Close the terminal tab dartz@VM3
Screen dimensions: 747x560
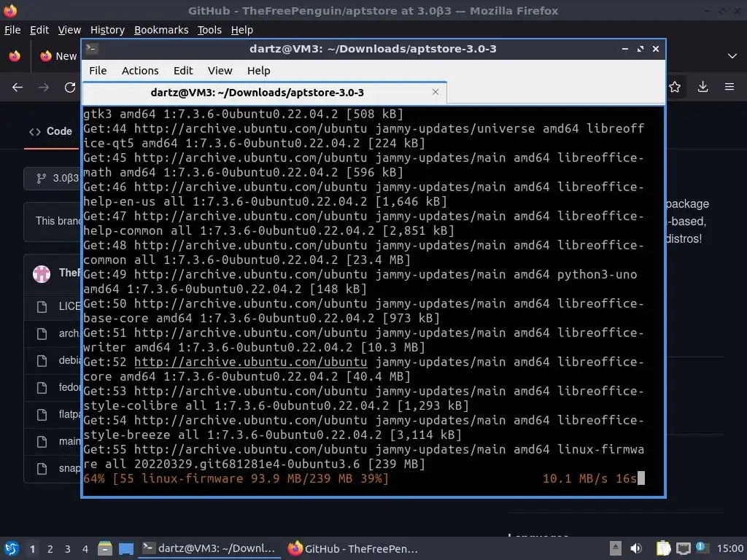tap(435, 92)
